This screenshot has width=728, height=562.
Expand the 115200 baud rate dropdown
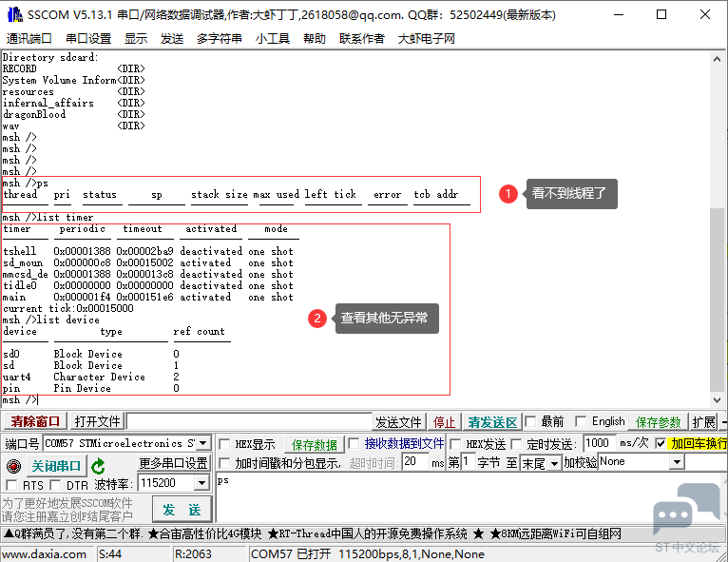click(x=201, y=483)
